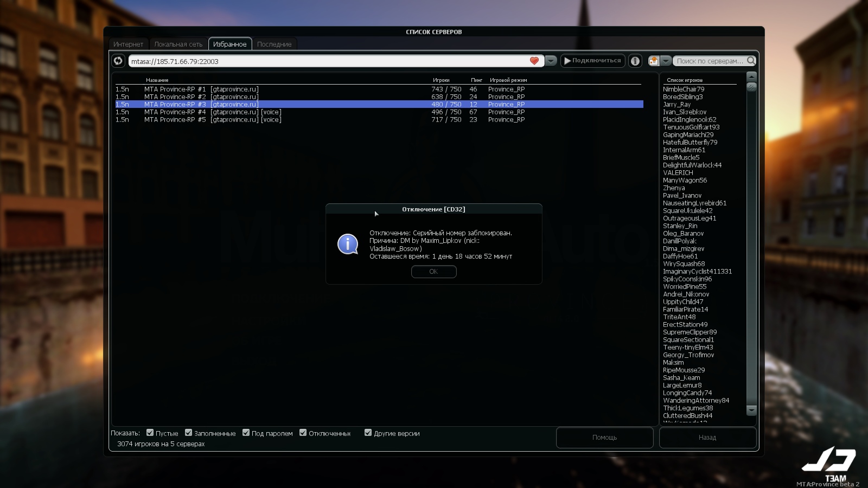Screen dimensions: 868x488
Task: Click the server info (i) icon
Action: point(635,61)
